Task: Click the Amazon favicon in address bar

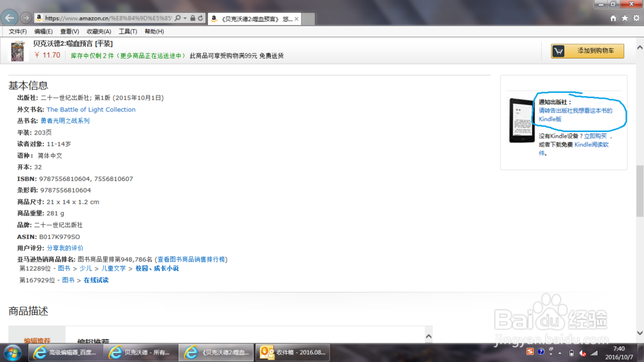Action: click(x=39, y=18)
